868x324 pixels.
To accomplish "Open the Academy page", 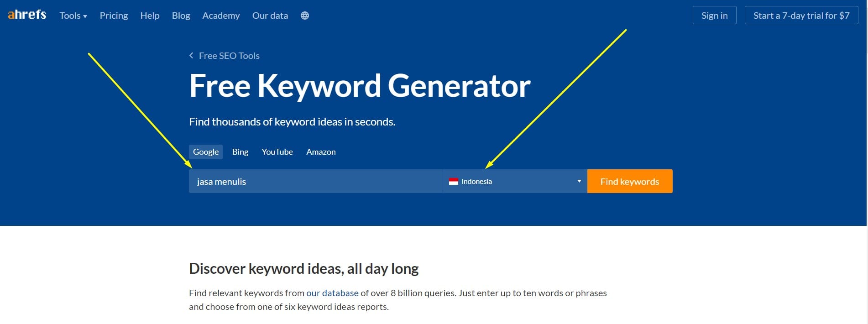I will click(221, 16).
